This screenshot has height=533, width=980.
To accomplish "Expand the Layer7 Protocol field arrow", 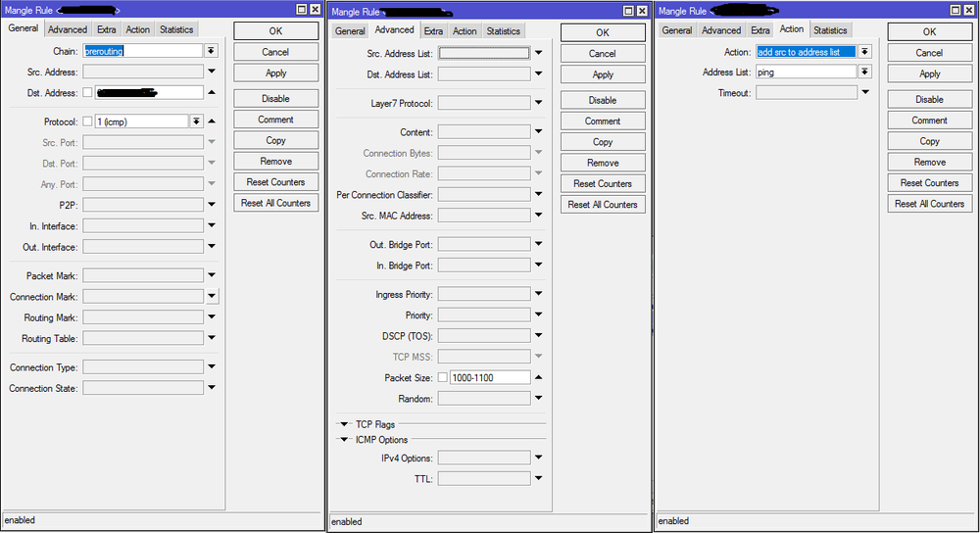I will point(538,103).
